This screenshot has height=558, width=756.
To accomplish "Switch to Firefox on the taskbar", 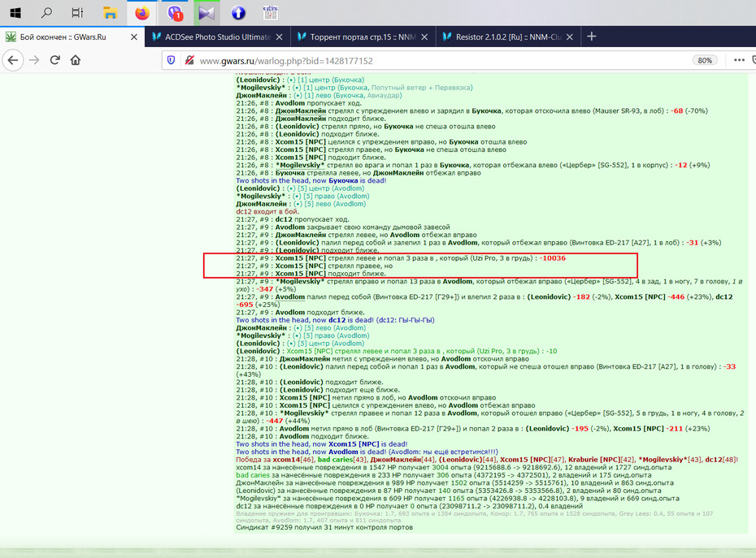I will click(142, 13).
